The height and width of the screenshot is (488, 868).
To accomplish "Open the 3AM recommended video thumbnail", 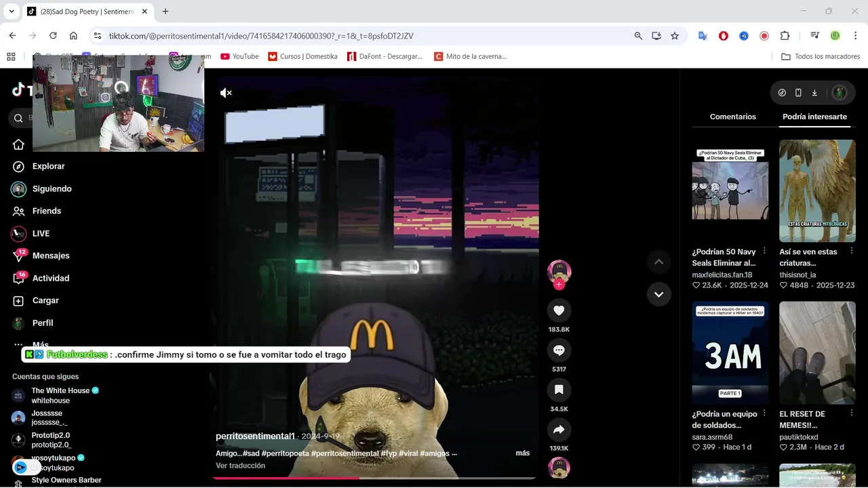I will tap(730, 352).
